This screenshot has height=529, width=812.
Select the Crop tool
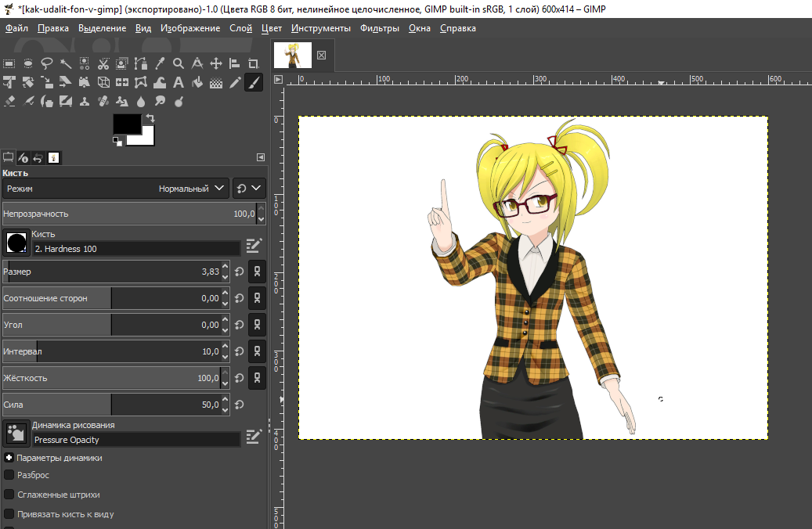click(254, 63)
